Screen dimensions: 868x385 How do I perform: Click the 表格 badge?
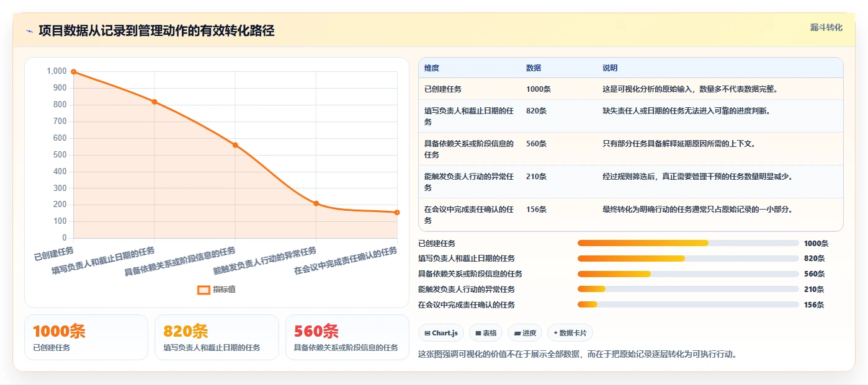[x=486, y=333]
